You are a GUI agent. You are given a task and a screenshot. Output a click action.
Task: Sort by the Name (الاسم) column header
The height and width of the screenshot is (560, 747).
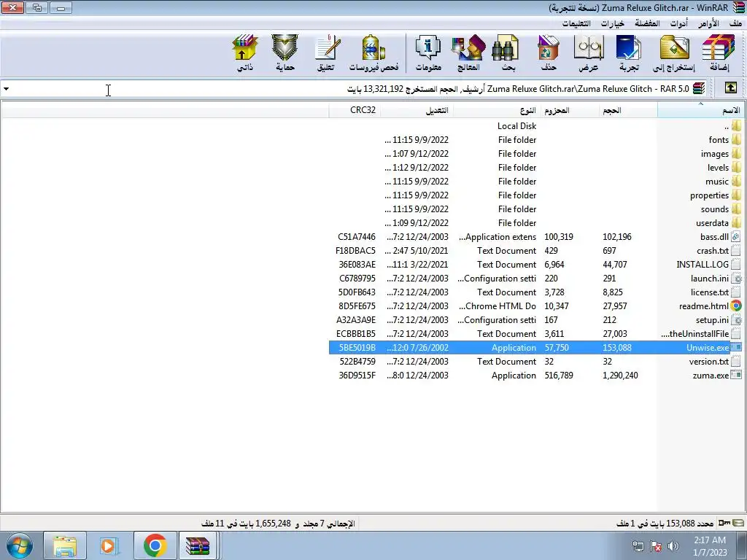pyautogui.click(x=700, y=110)
